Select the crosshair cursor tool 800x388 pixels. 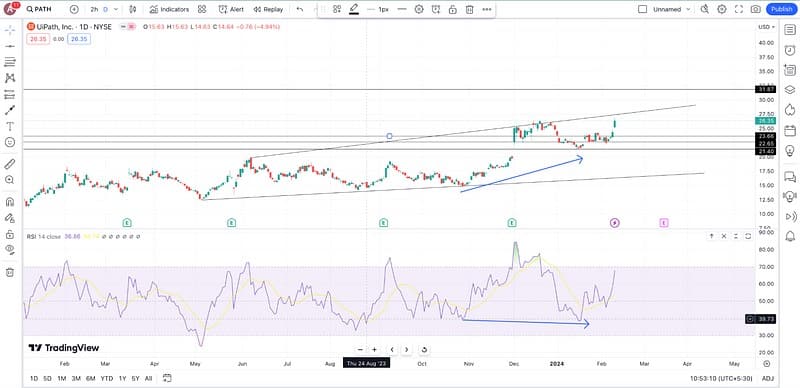click(10, 30)
